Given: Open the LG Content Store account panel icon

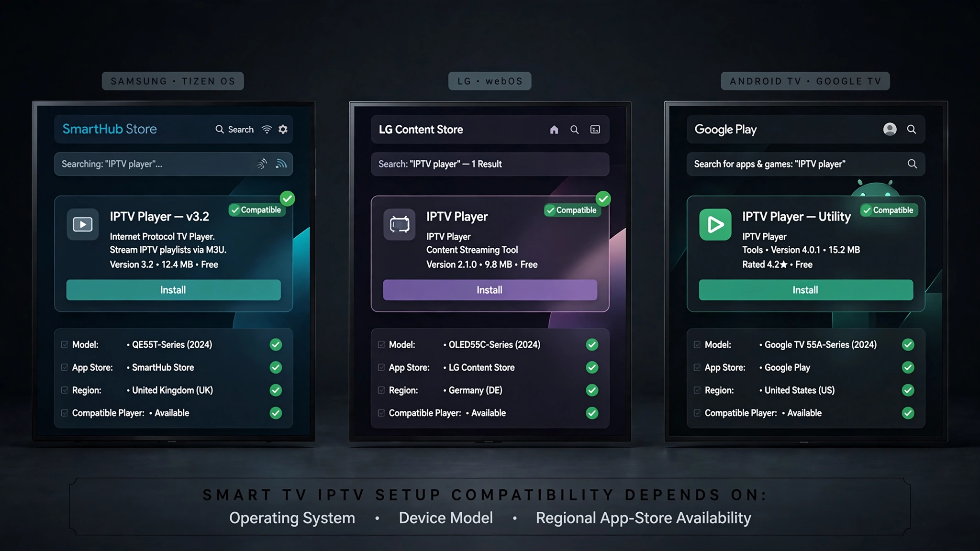Looking at the screenshot, I should (x=595, y=130).
